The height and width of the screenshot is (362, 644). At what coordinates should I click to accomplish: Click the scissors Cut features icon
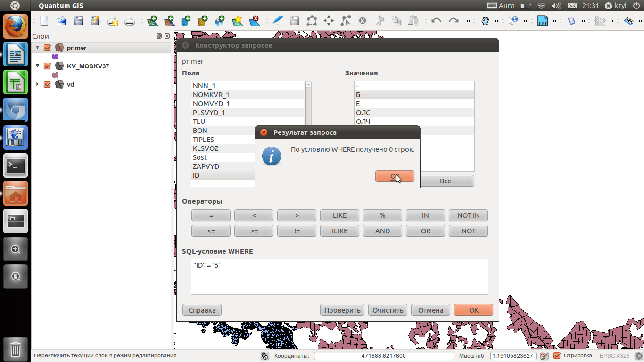[x=380, y=21]
